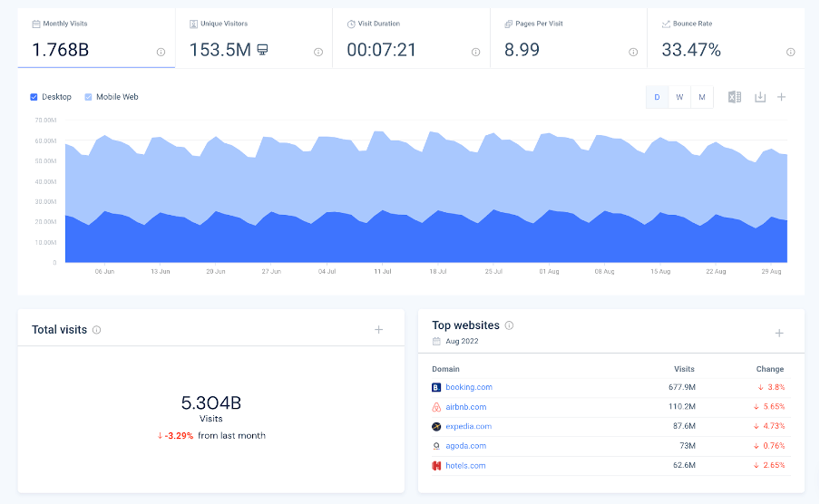Select the Bounce Rate metric tab

[726, 38]
